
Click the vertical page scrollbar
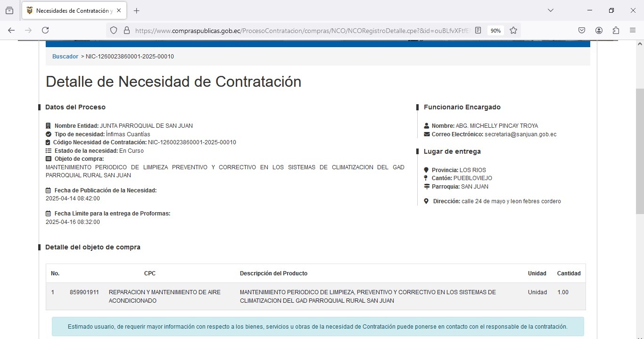click(640, 151)
